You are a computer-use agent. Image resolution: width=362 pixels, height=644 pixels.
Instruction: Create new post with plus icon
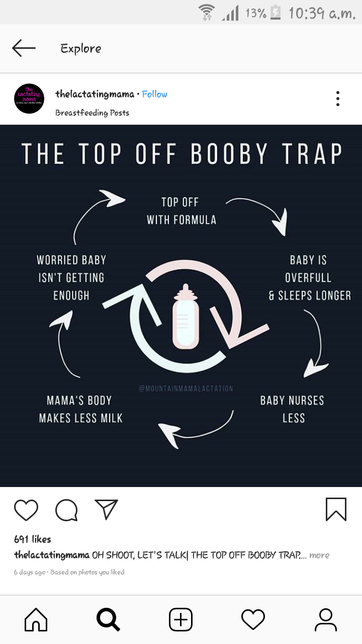point(180,620)
